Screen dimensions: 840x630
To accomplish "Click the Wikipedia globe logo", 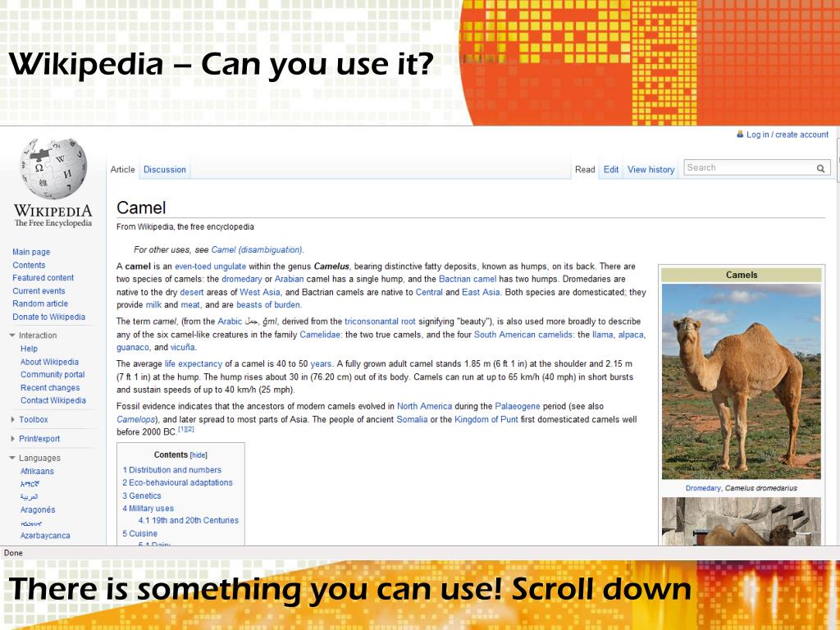I will (x=53, y=169).
